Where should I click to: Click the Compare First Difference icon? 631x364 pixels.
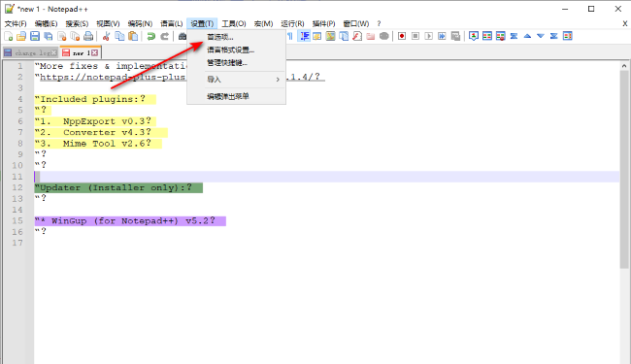pyautogui.click(x=514, y=36)
